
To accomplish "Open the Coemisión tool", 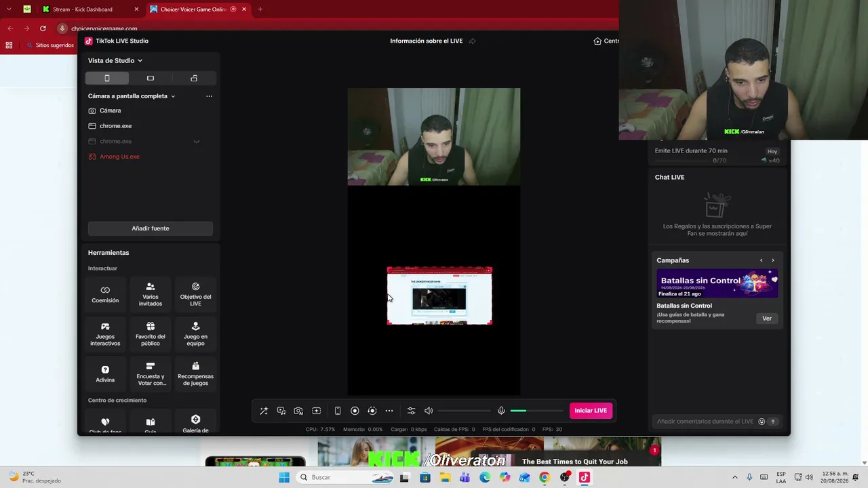I will [x=105, y=295].
